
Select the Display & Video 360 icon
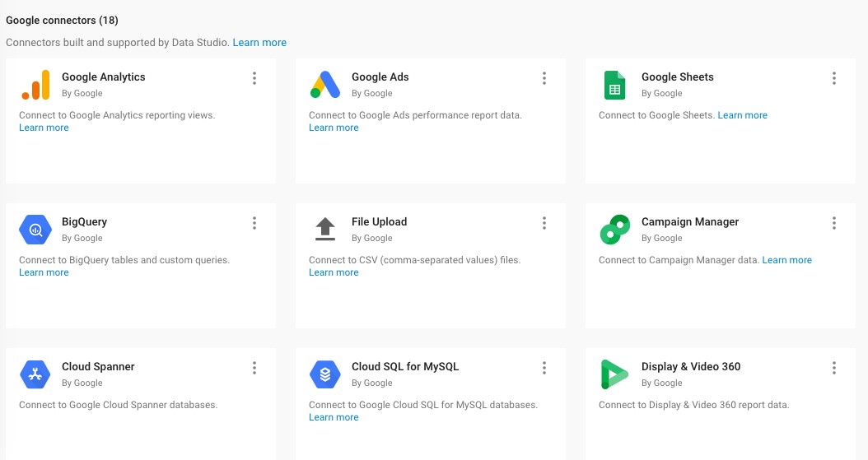point(614,374)
